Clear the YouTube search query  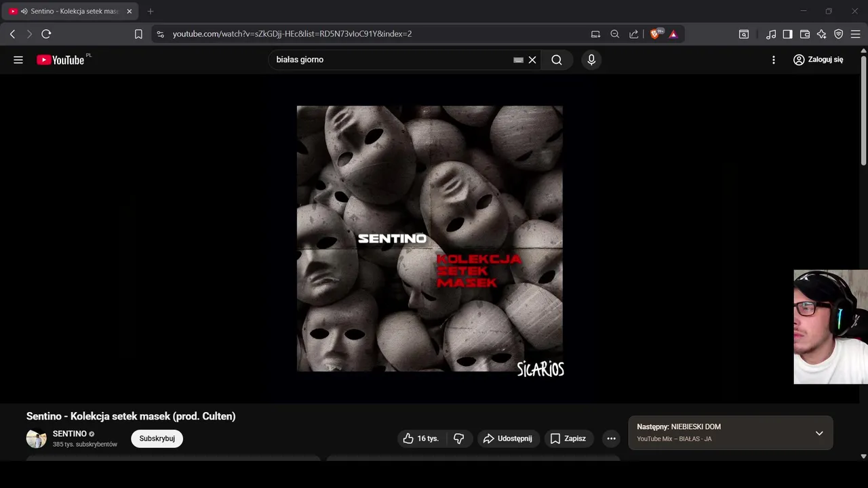point(532,60)
